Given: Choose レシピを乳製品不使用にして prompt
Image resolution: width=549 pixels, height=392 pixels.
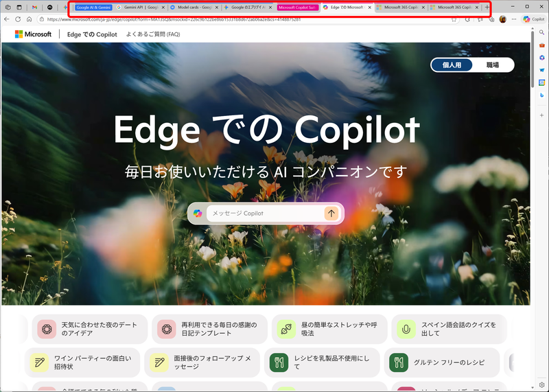Looking at the screenshot, I should [322, 362].
